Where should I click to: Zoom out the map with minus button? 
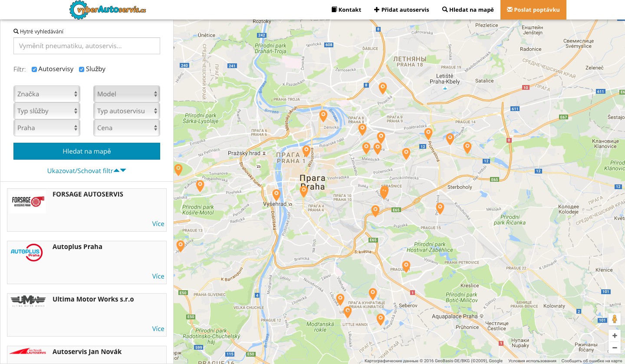point(615,348)
